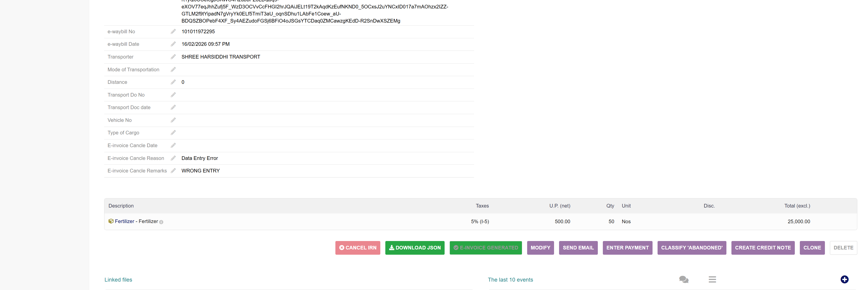Click pencil icon beside Vehicle No

click(x=173, y=120)
